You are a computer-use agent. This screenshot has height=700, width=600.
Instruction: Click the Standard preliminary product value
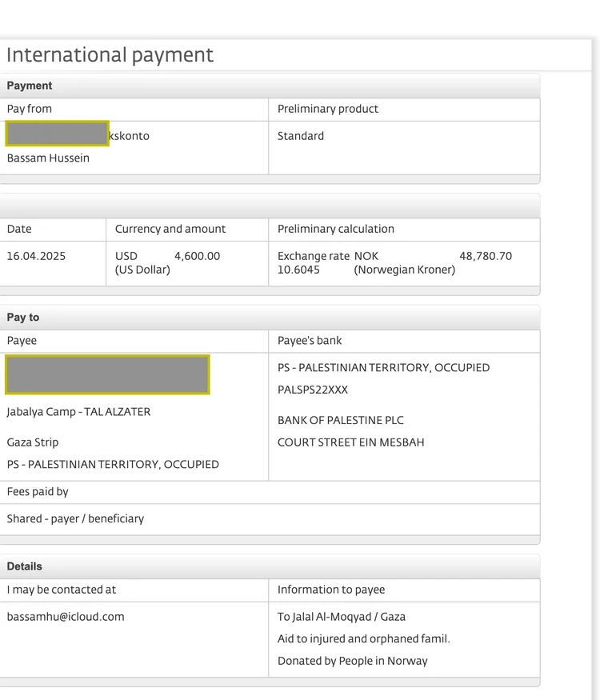pos(300,136)
